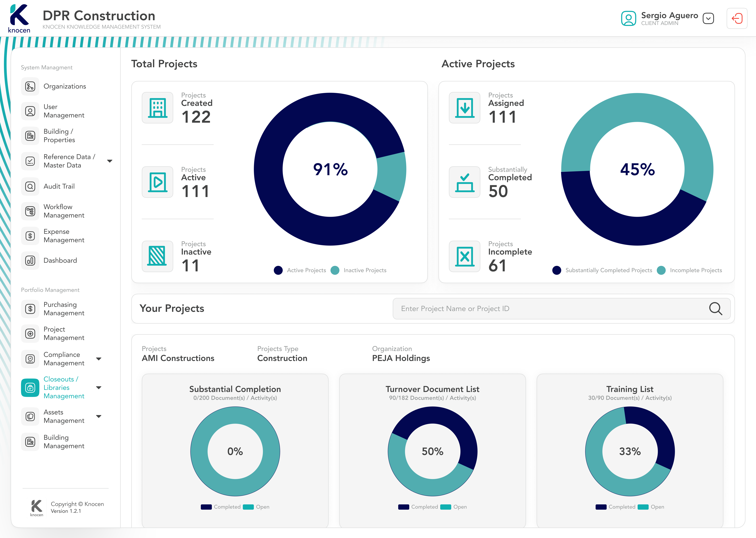Image resolution: width=756 pixels, height=538 pixels.
Task: Click the Projects Created building icon
Action: [157, 108]
